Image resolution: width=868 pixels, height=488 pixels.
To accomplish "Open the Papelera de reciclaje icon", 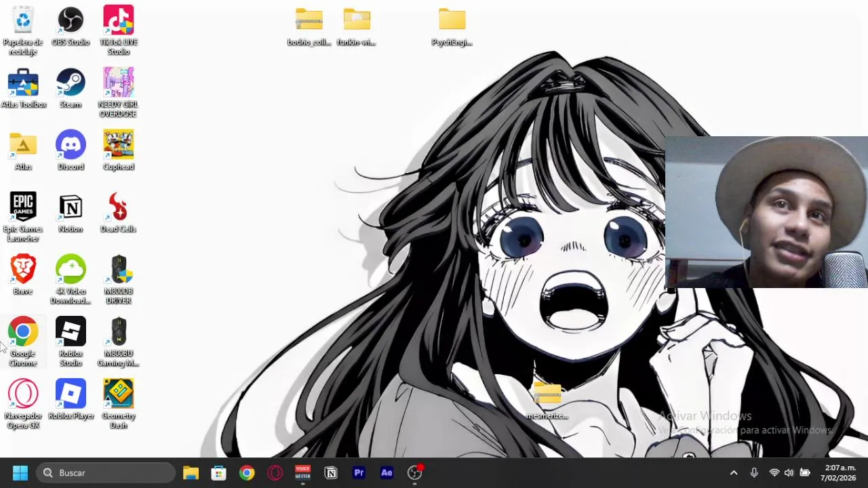I will pos(23,30).
